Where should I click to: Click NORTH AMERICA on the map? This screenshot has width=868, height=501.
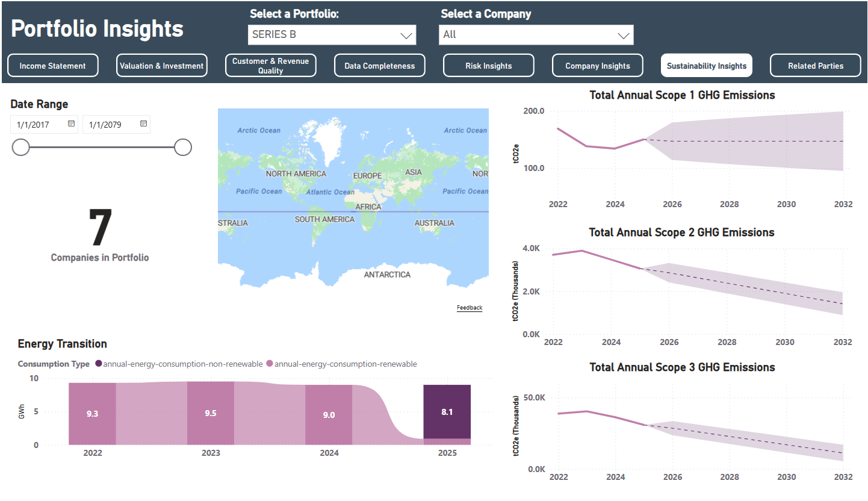(x=296, y=173)
